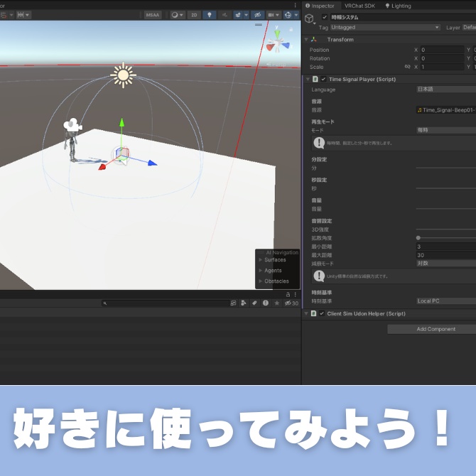
Task: Click the Project panel search field
Action: [166, 303]
